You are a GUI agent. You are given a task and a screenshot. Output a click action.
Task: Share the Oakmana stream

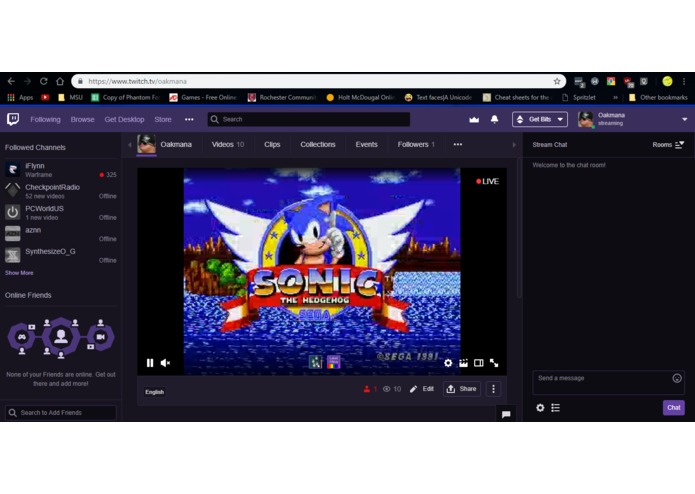tap(461, 389)
